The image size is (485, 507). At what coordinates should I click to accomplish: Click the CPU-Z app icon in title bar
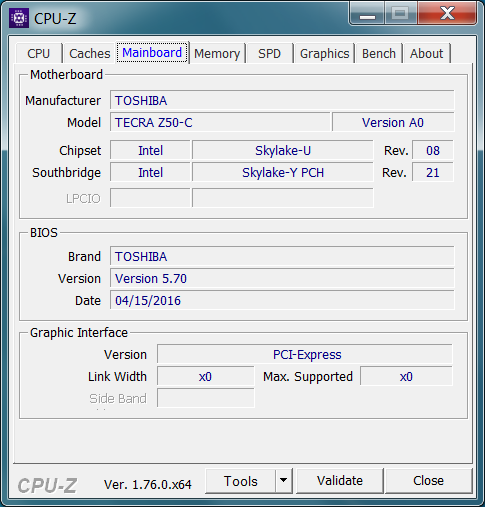[x=19, y=18]
